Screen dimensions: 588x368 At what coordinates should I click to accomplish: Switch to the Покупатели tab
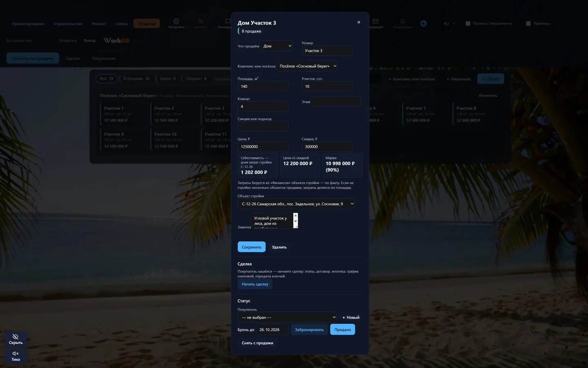click(x=104, y=58)
